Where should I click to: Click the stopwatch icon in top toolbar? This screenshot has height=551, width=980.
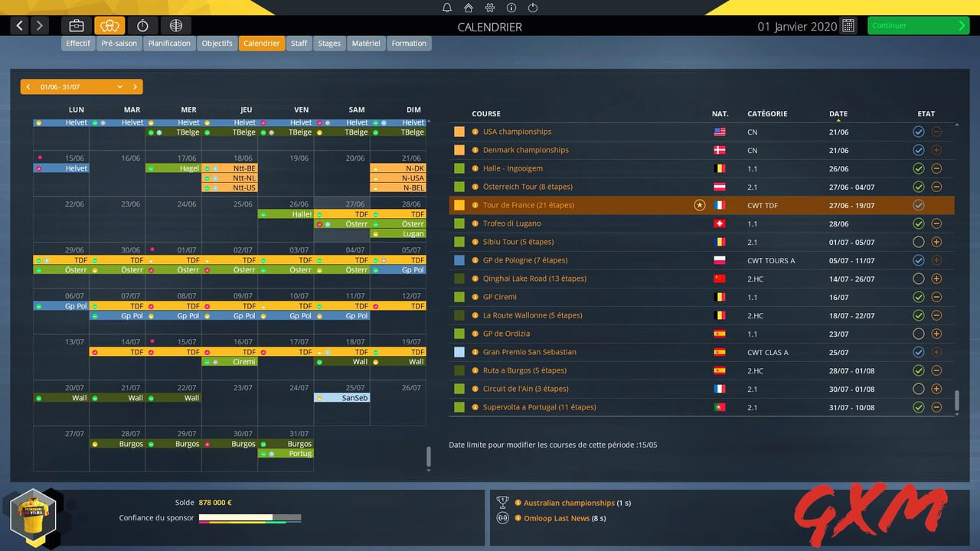point(142,25)
